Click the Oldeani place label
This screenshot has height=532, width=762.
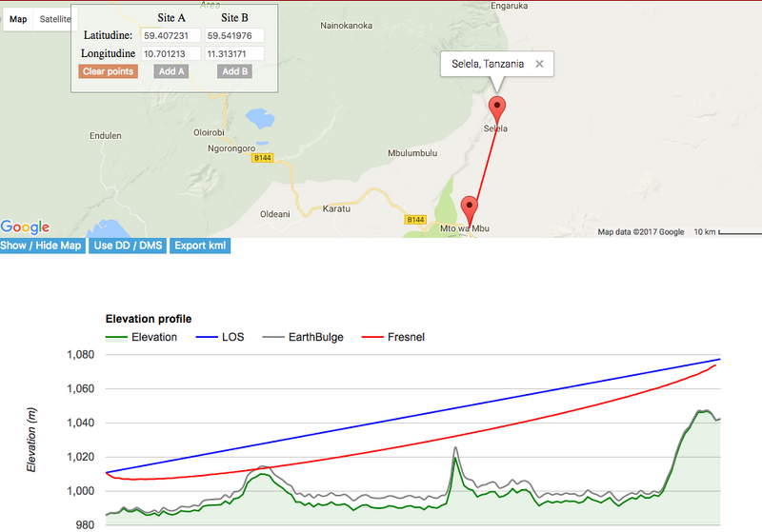pos(274,214)
